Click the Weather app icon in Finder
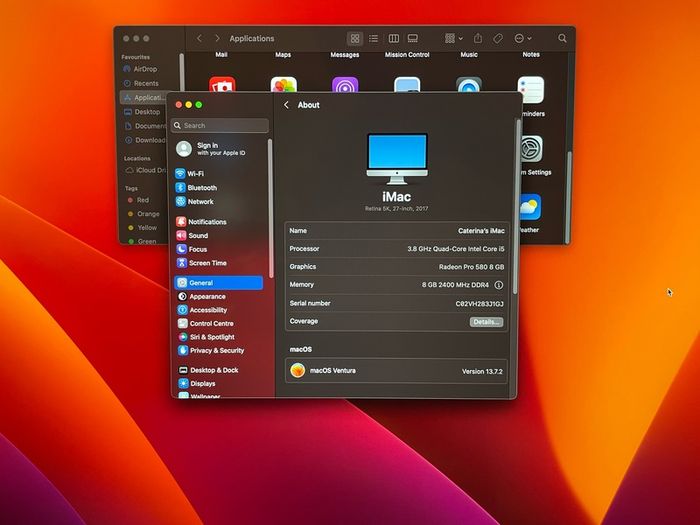This screenshot has height=525, width=700. point(530,207)
